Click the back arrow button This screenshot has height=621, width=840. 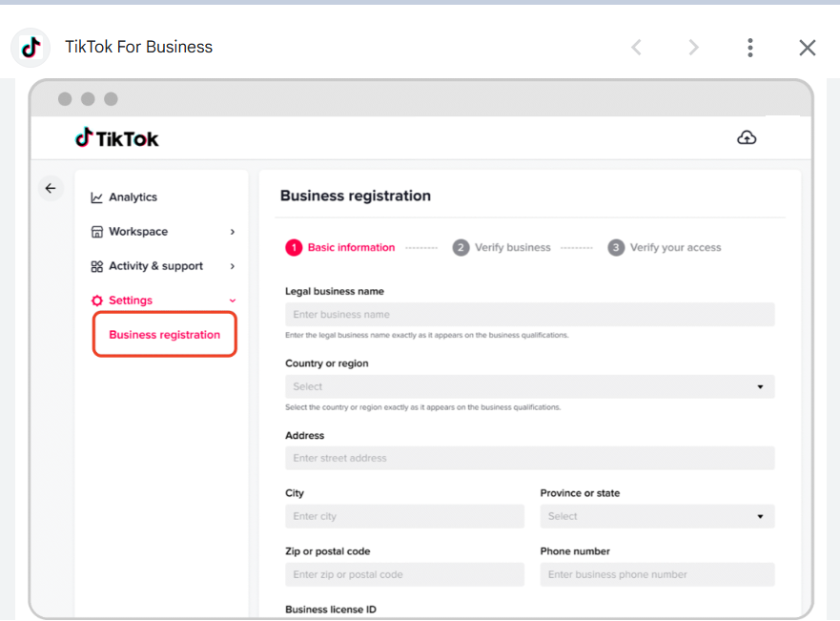[x=51, y=189]
